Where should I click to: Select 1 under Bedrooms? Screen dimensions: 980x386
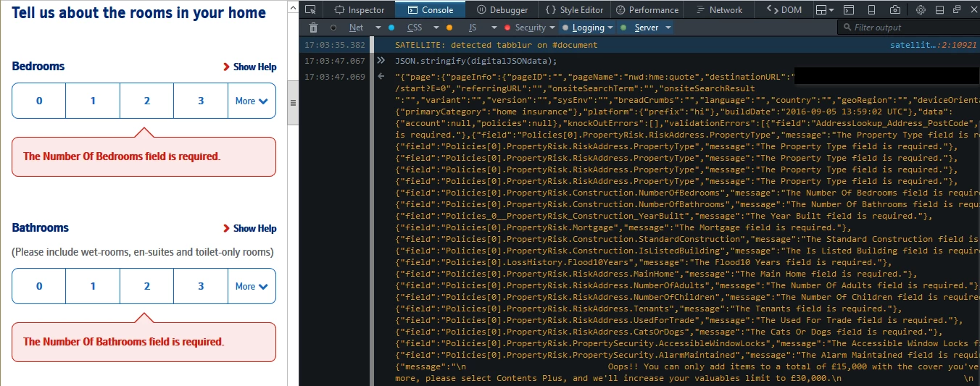click(93, 101)
